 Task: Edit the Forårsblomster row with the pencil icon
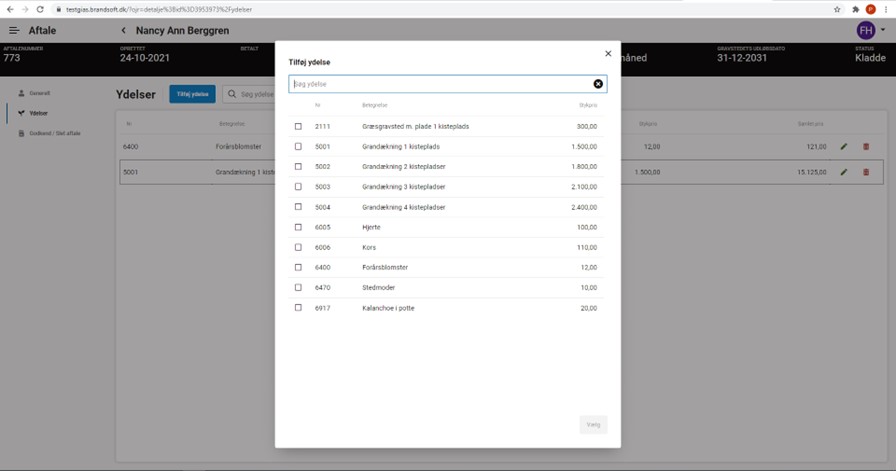point(844,147)
